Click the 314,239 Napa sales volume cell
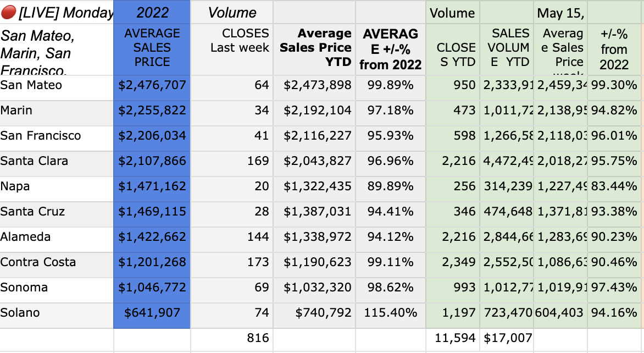Image resolution: width=644 pixels, height=353 pixels. (507, 189)
